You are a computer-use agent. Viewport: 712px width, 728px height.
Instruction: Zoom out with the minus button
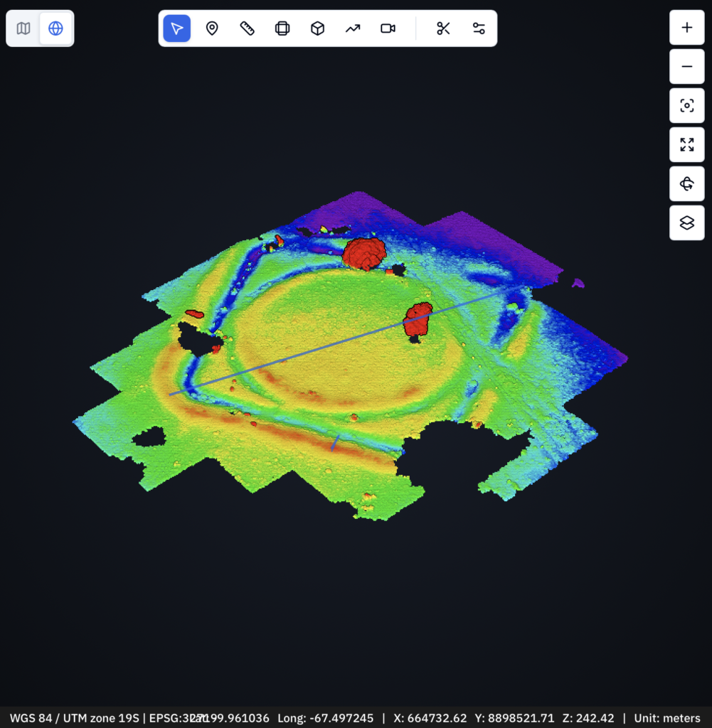click(x=686, y=67)
